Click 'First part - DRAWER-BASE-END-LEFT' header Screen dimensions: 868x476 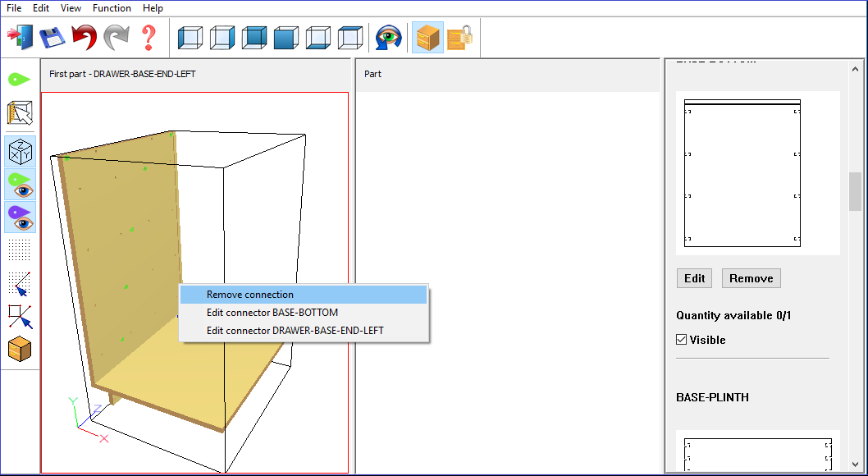coord(122,74)
